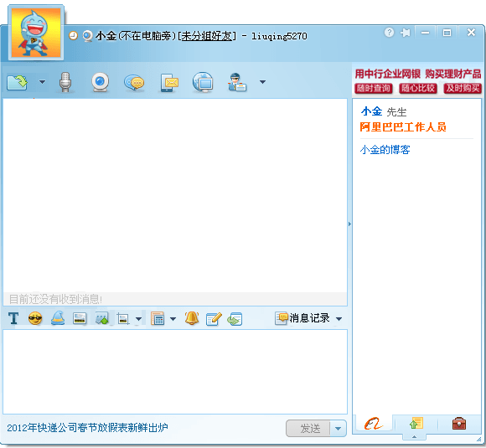Open the 消息记录 dropdown arrow
This screenshot has width=486, height=448.
click(x=339, y=319)
